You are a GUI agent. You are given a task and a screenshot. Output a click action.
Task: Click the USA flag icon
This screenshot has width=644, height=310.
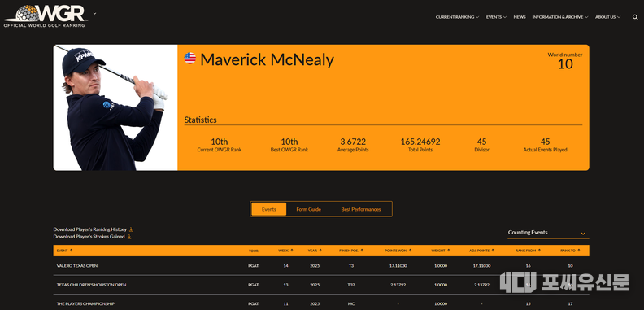pos(189,59)
